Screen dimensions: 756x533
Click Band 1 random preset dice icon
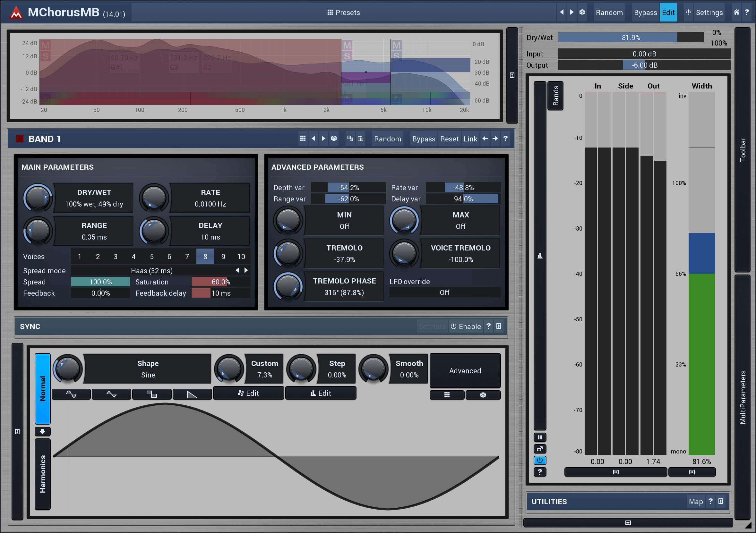[334, 139]
